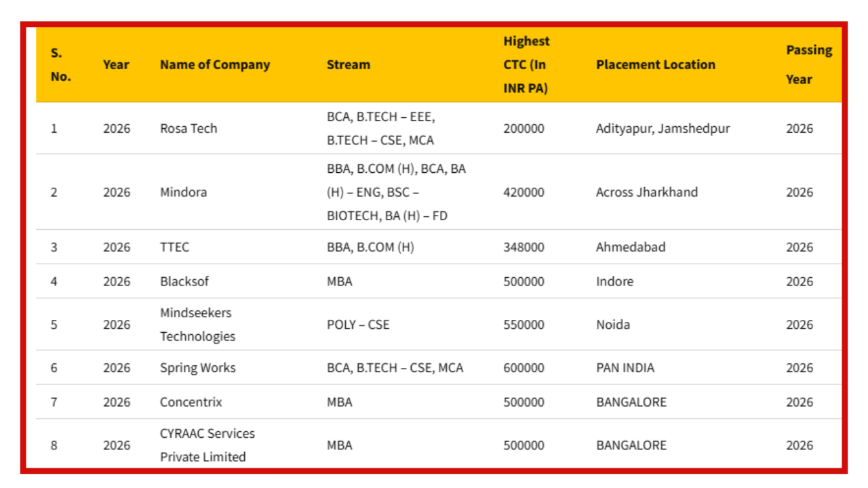Image resolution: width=868 pixels, height=488 pixels.
Task: Select the 'Mindora' company name
Action: point(183,192)
